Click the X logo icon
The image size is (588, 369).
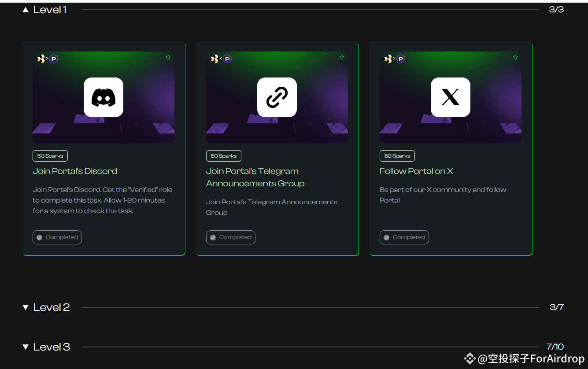451,97
